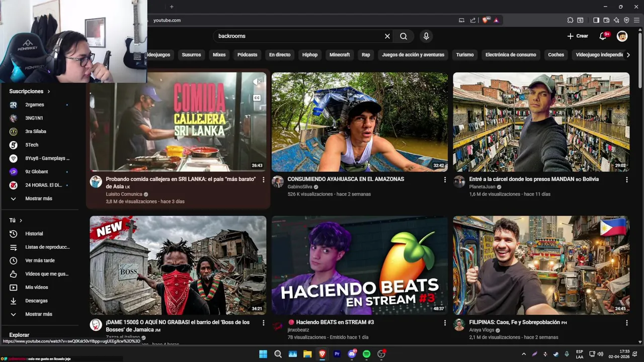
Task: Select the Turismo filter chip
Action: (465, 55)
